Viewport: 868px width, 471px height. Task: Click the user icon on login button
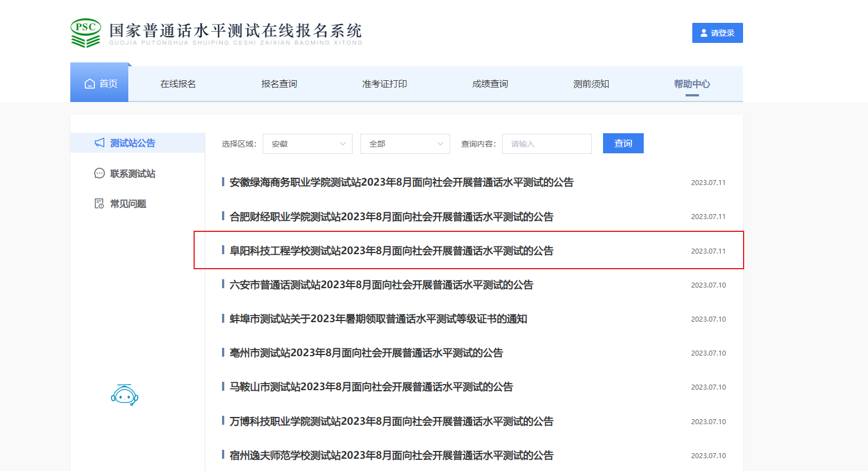704,33
